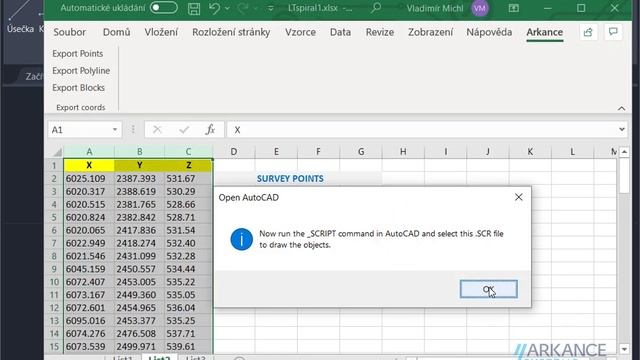Open the Nápověda tab

[489, 32]
